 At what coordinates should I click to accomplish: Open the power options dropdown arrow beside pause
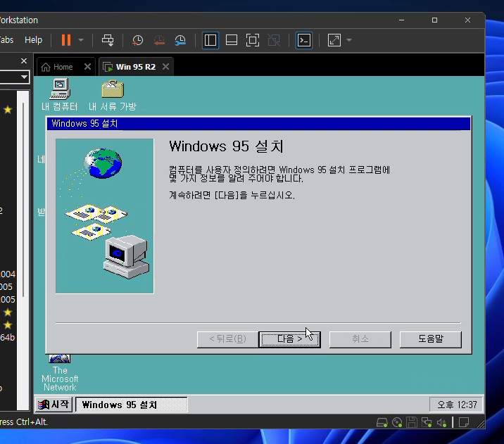click(x=81, y=40)
